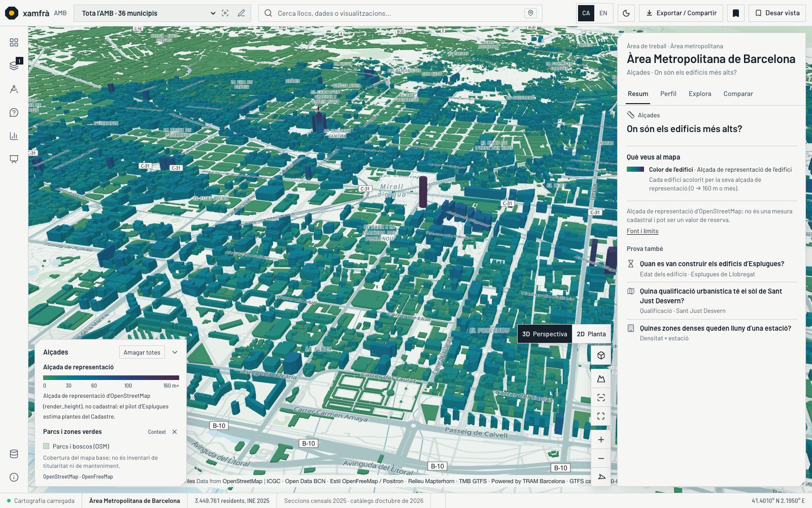The height and width of the screenshot is (508, 812).
Task: Switch to the Perfil tab
Action: pyautogui.click(x=668, y=94)
